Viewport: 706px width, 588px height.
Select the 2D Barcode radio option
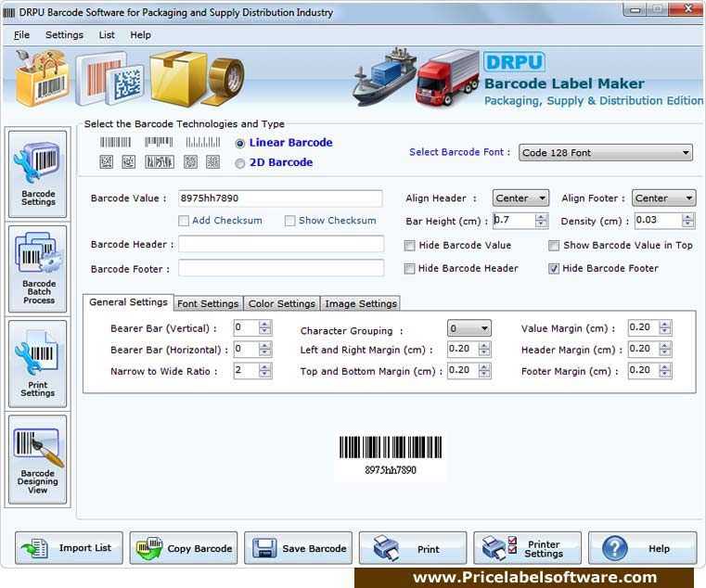click(x=241, y=163)
